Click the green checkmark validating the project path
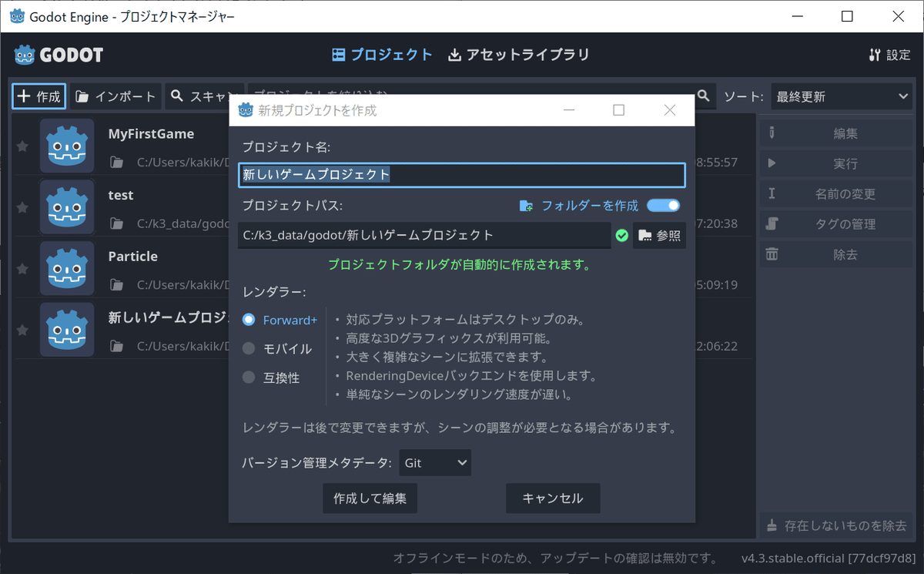This screenshot has width=924, height=574. (622, 235)
